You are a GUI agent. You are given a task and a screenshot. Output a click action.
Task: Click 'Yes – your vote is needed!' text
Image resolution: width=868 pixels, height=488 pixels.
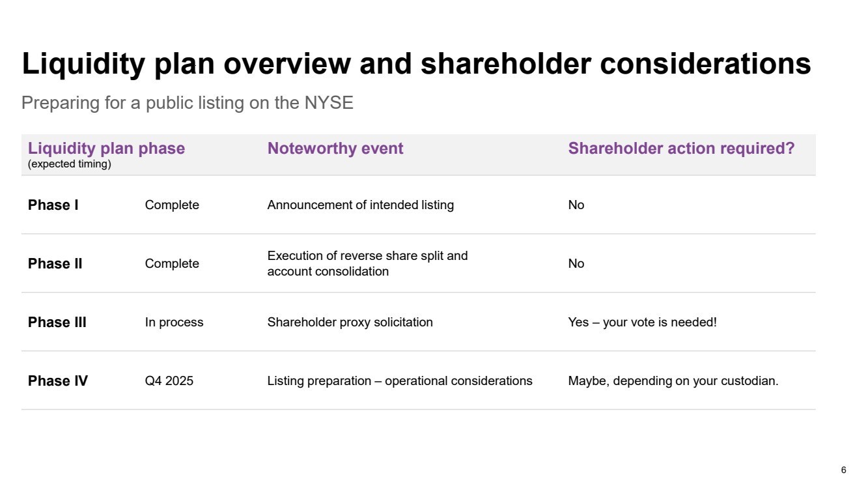coord(643,323)
